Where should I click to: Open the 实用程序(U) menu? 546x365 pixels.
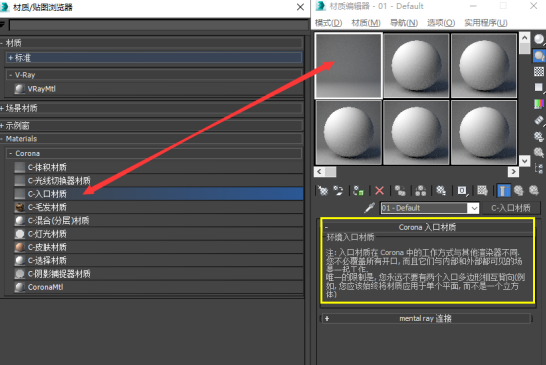(486, 23)
